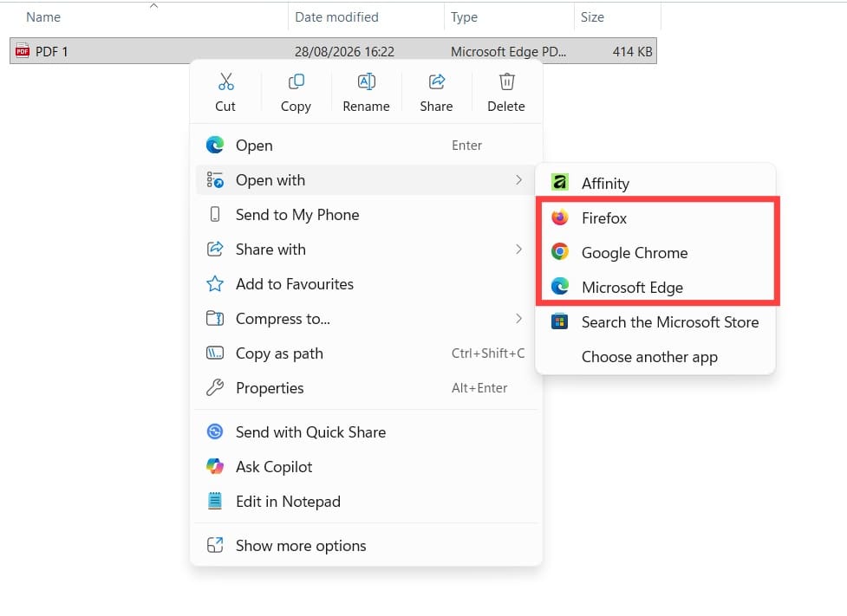Click the Affinity app icon

tap(560, 183)
